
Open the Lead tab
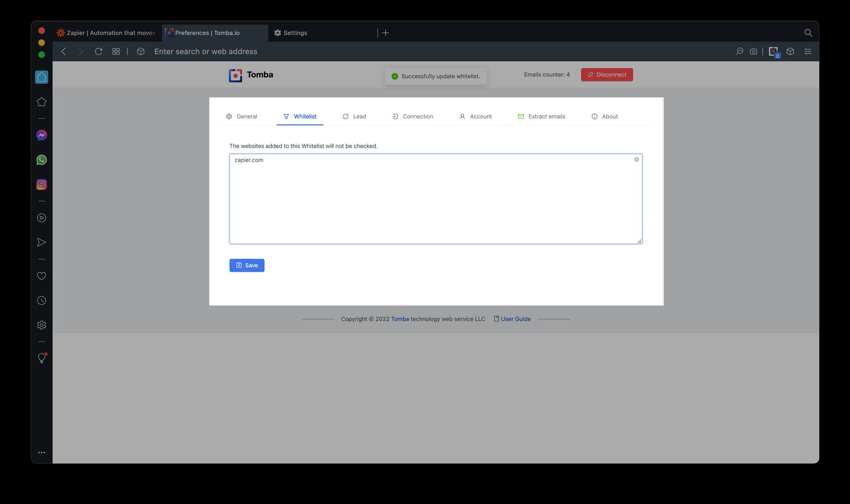354,116
